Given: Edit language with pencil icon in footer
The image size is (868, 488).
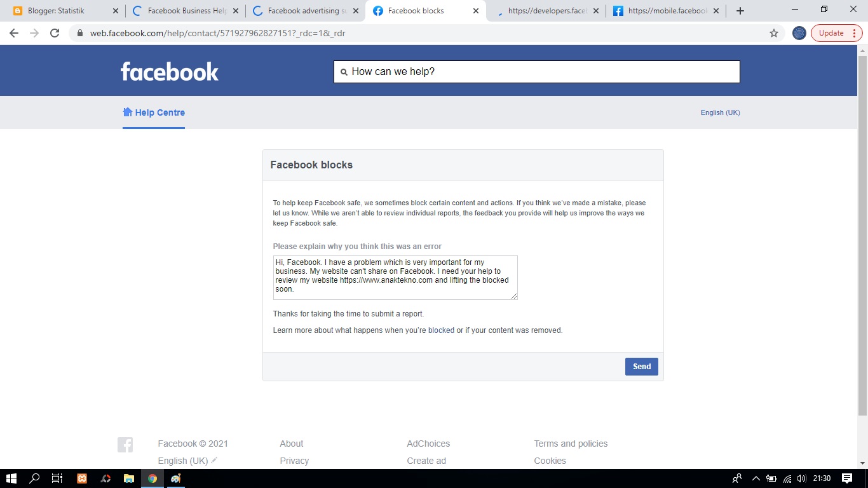Looking at the screenshot, I should click(x=215, y=460).
